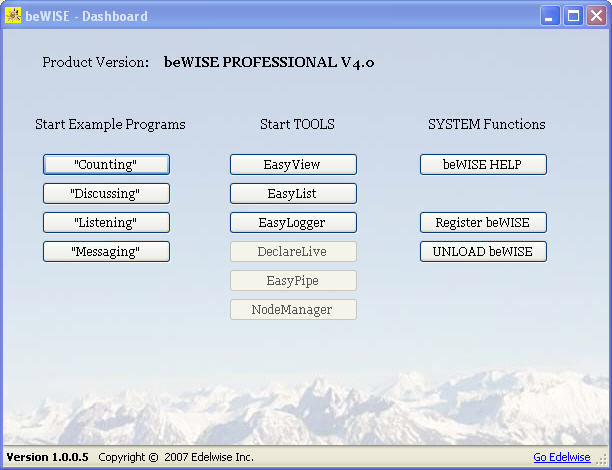
Task: Click the beWISE PROFESSIONAL V4.0 version text
Action: (269, 62)
